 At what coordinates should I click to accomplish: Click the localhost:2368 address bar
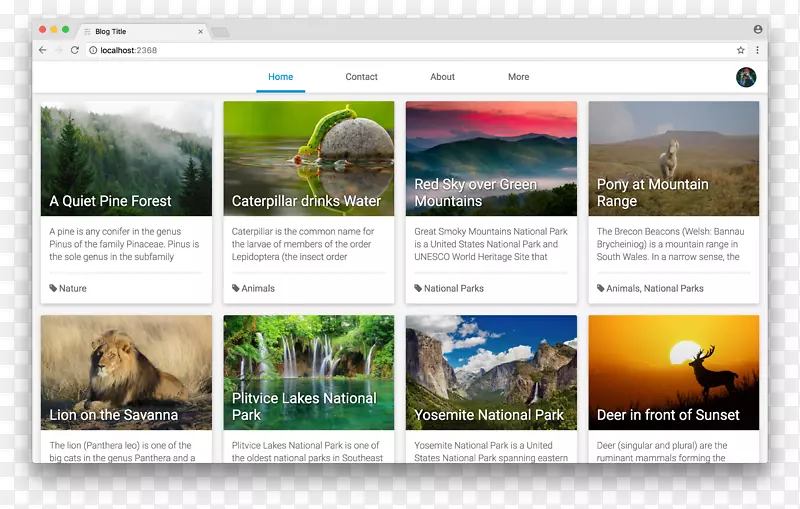point(400,50)
